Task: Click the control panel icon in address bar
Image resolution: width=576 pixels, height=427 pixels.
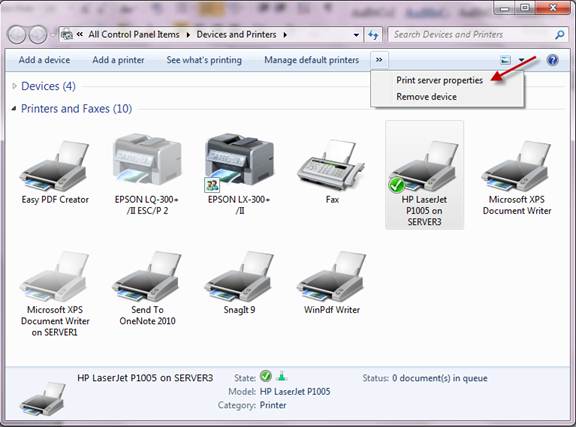Action: pos(67,35)
